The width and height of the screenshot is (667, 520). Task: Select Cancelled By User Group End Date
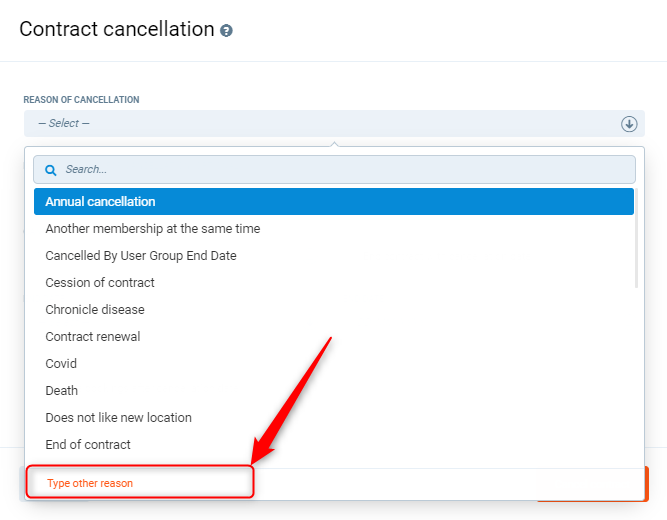click(141, 256)
